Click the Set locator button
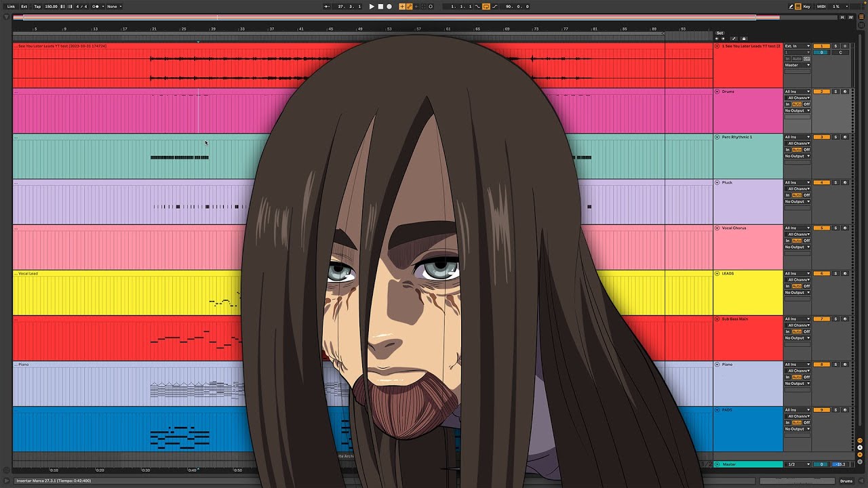 (x=720, y=33)
